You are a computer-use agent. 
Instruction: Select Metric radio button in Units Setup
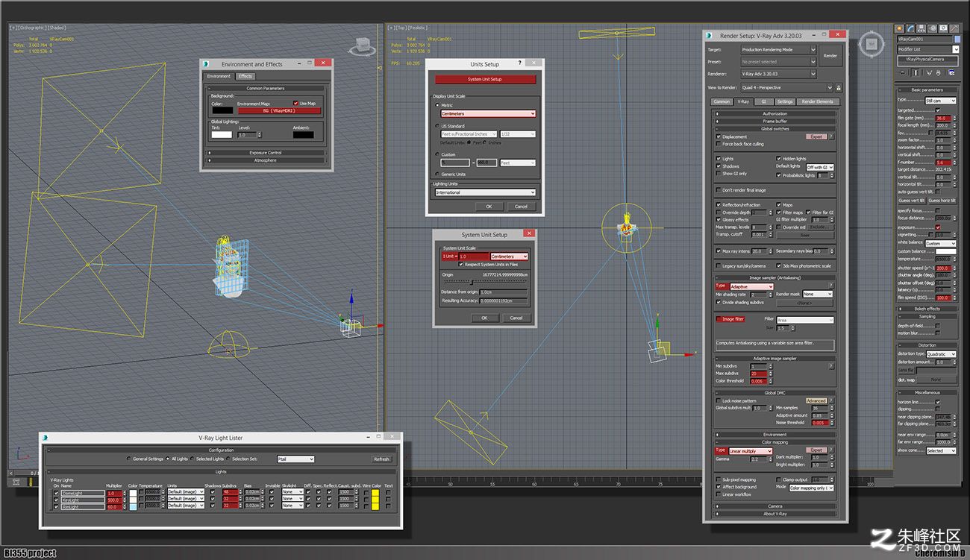pyautogui.click(x=437, y=105)
